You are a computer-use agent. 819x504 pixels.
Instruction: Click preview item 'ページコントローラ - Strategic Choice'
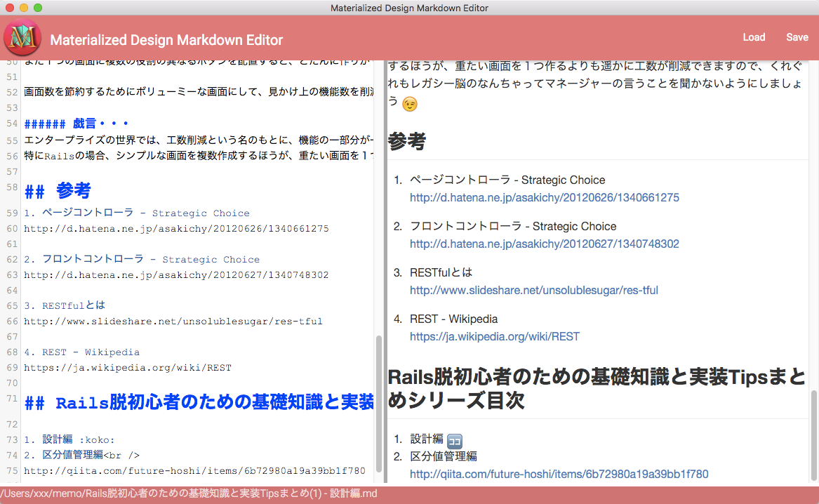[507, 180]
